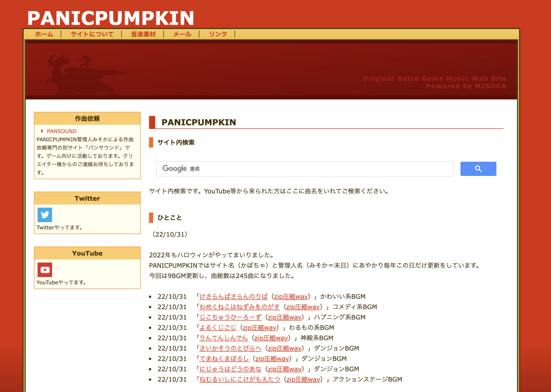Image resolution: width=551 pixels, height=392 pixels.
Task: Open the けさらんぱさらんのりば song page
Action: [x=233, y=297]
